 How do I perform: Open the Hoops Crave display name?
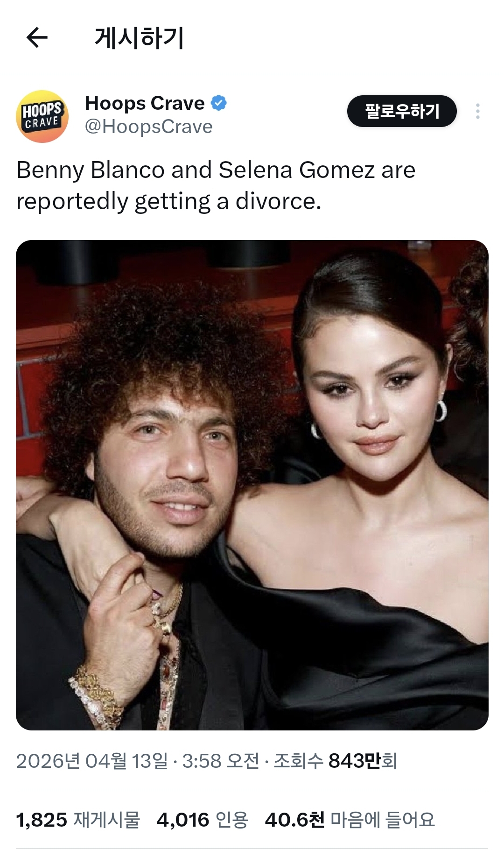click(x=145, y=103)
